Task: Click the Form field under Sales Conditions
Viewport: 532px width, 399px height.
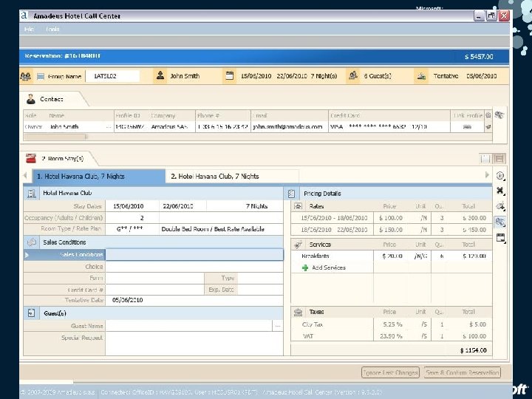Action: tap(154, 279)
